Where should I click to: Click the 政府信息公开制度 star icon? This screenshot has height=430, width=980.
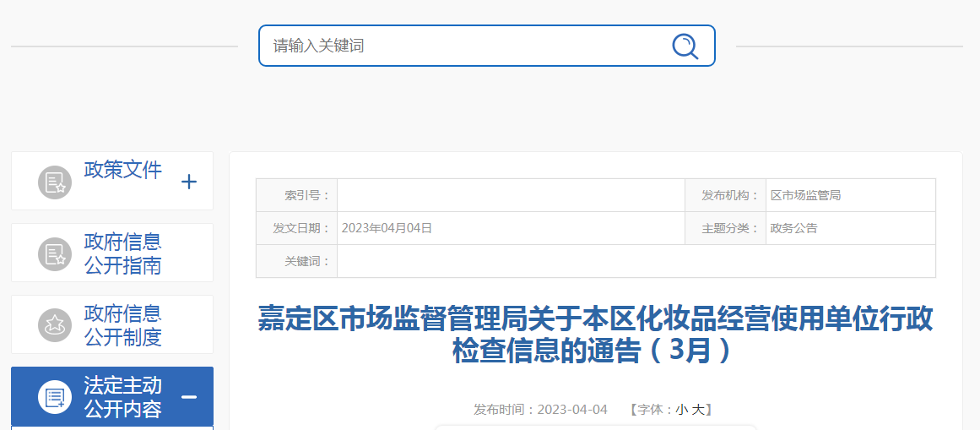click(55, 325)
